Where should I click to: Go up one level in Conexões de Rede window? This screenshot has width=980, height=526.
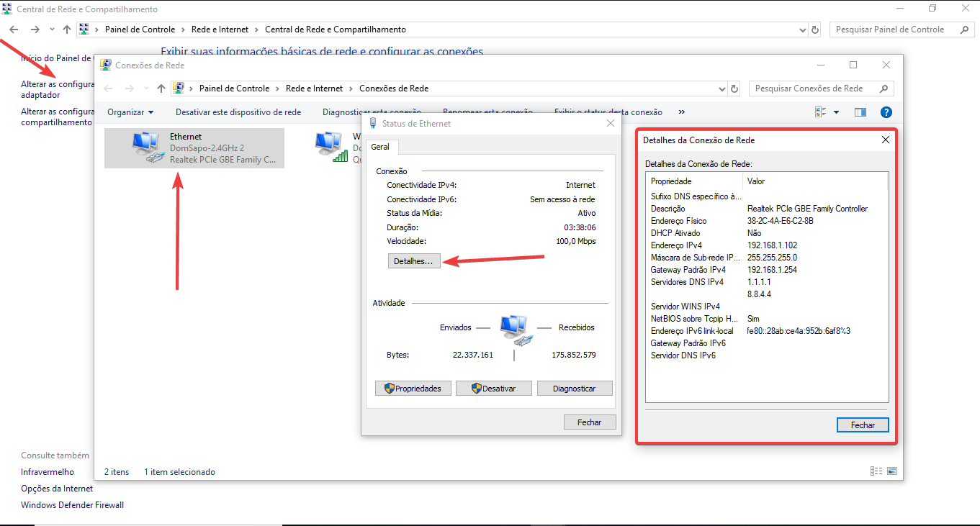[x=161, y=89]
